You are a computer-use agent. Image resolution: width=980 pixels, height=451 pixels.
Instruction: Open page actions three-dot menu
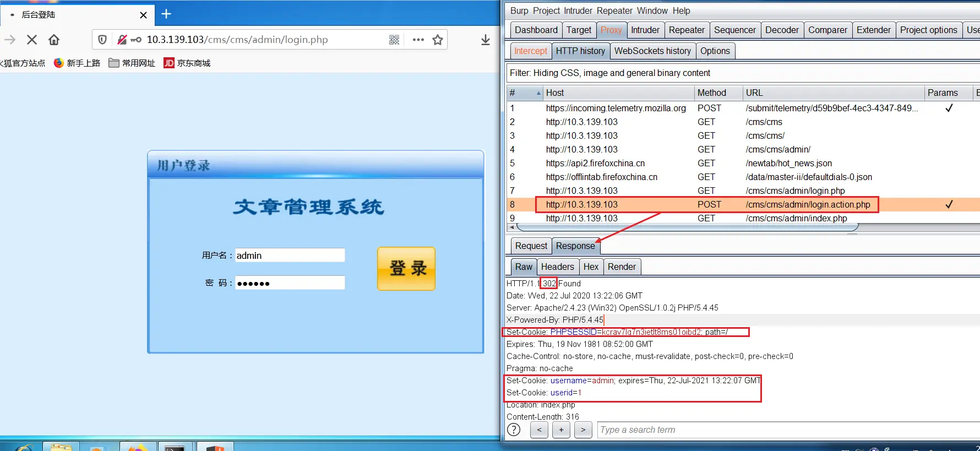[x=418, y=40]
